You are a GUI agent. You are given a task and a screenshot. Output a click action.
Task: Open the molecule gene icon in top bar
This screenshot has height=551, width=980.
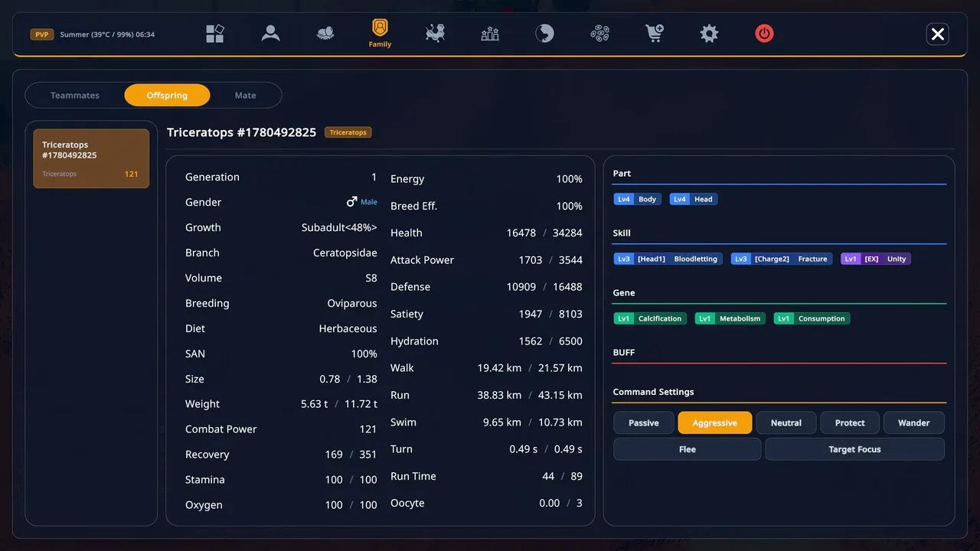[436, 33]
